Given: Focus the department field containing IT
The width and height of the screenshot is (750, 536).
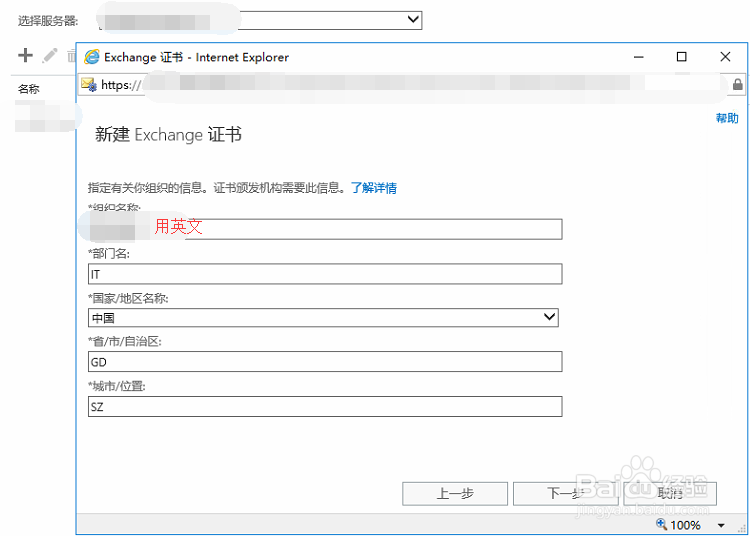Looking at the screenshot, I should [325, 274].
